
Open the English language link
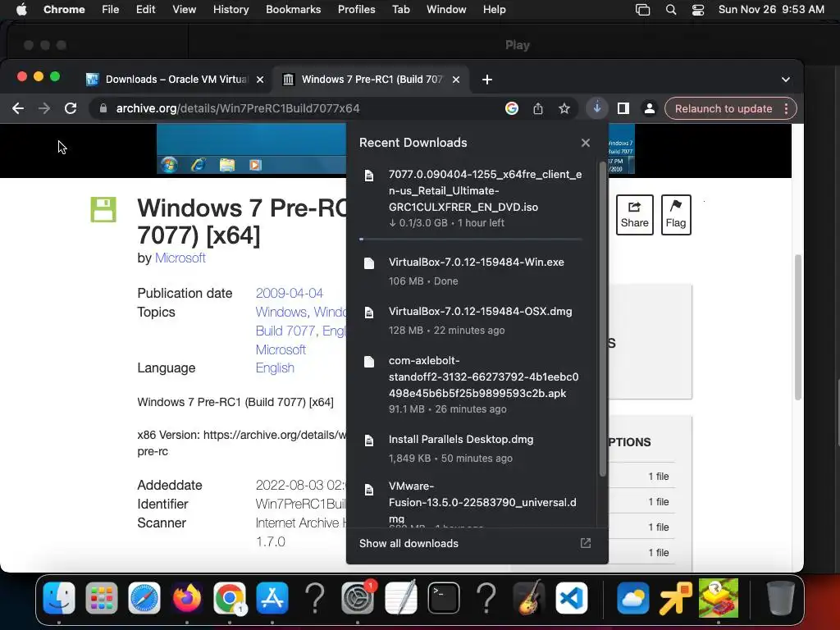[275, 368]
